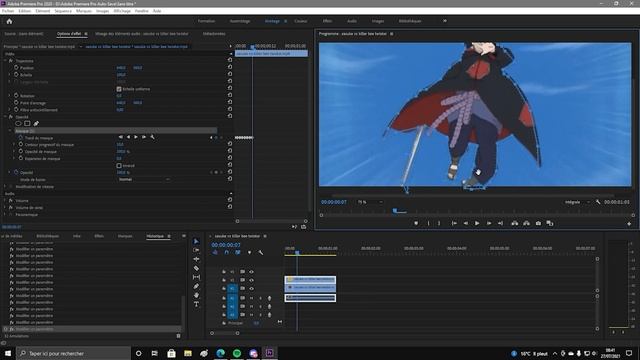Select the Ripple Edit tool
This screenshot has width=640, height=360.
196,259
